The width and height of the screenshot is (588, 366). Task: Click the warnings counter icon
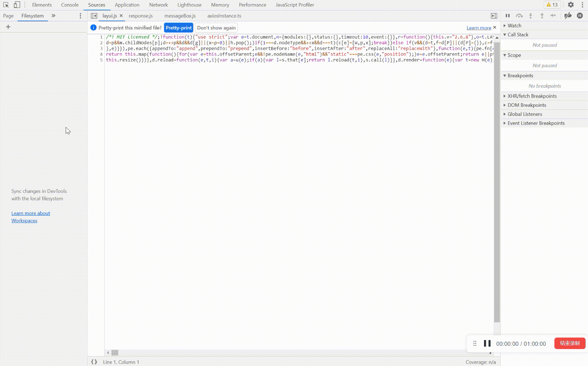coord(552,5)
